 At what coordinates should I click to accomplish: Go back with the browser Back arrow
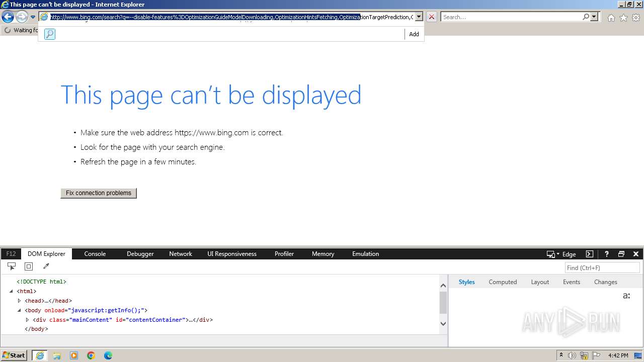pyautogui.click(x=8, y=17)
